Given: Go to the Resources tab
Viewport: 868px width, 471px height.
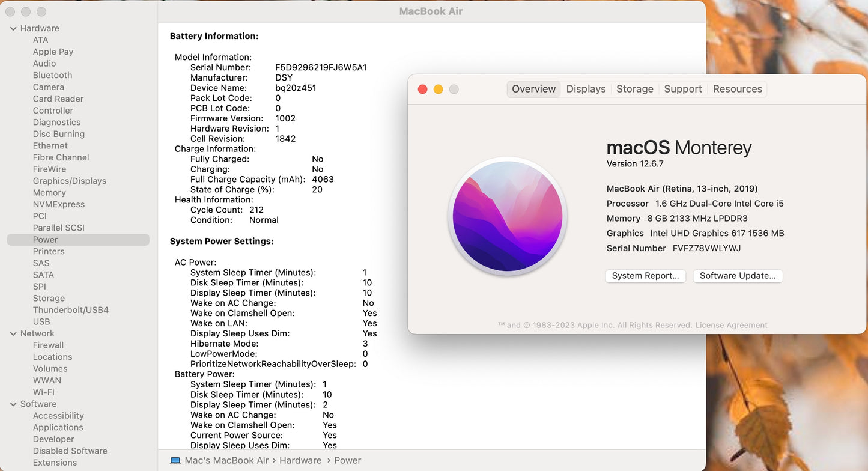Looking at the screenshot, I should tap(737, 89).
